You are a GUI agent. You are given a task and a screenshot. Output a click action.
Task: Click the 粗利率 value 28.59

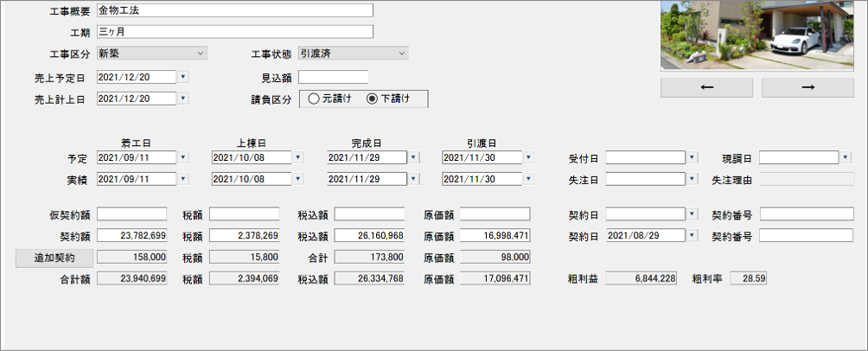(749, 279)
